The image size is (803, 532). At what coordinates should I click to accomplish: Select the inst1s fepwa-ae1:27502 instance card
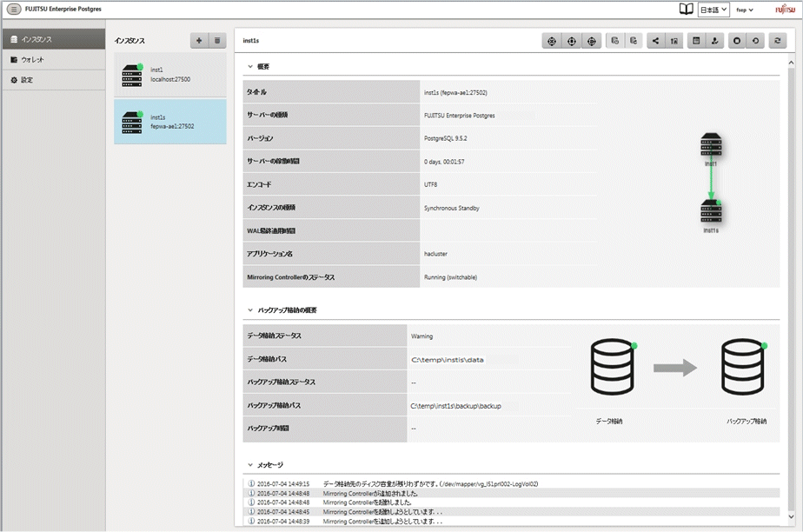point(170,122)
